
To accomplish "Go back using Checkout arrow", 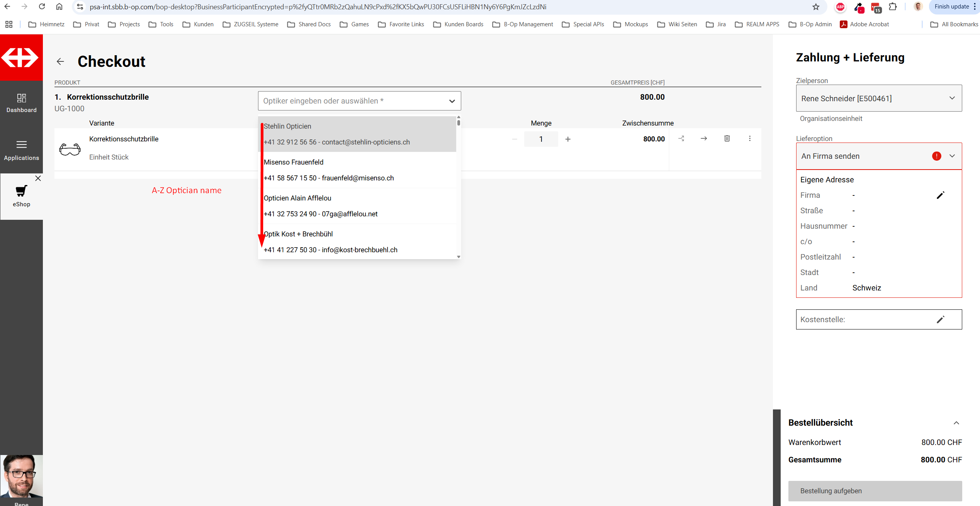I will (x=60, y=61).
